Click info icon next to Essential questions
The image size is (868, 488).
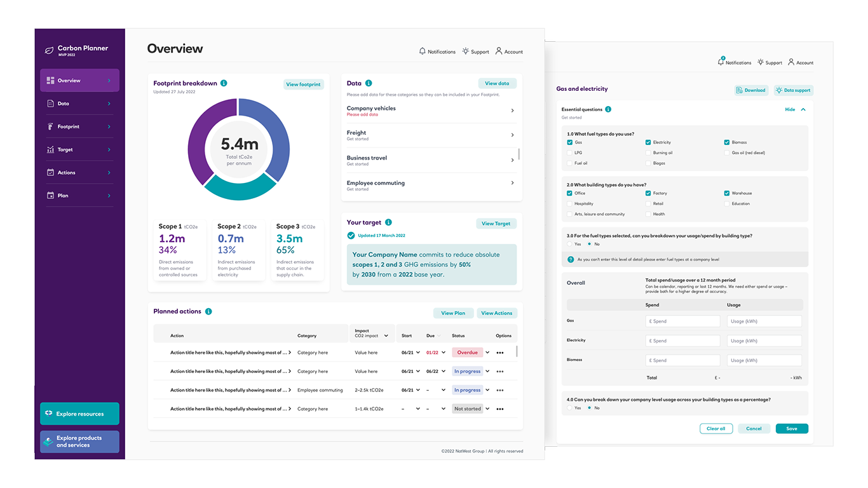coord(608,109)
